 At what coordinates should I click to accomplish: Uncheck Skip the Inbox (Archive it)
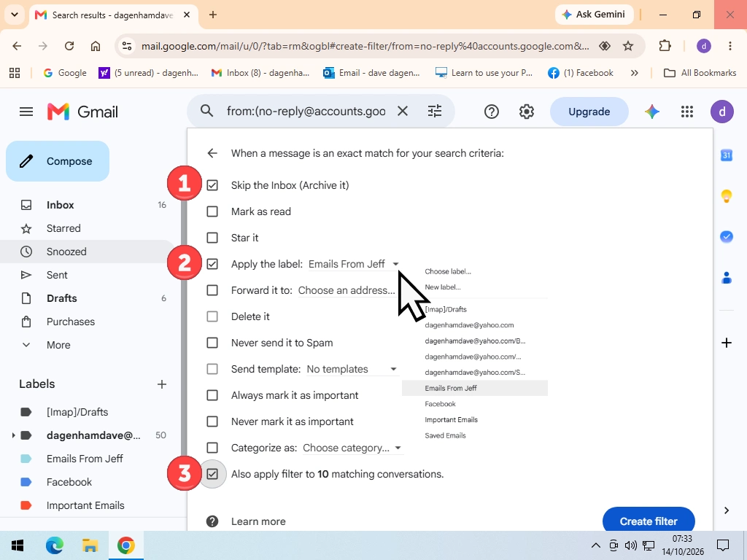[212, 185]
